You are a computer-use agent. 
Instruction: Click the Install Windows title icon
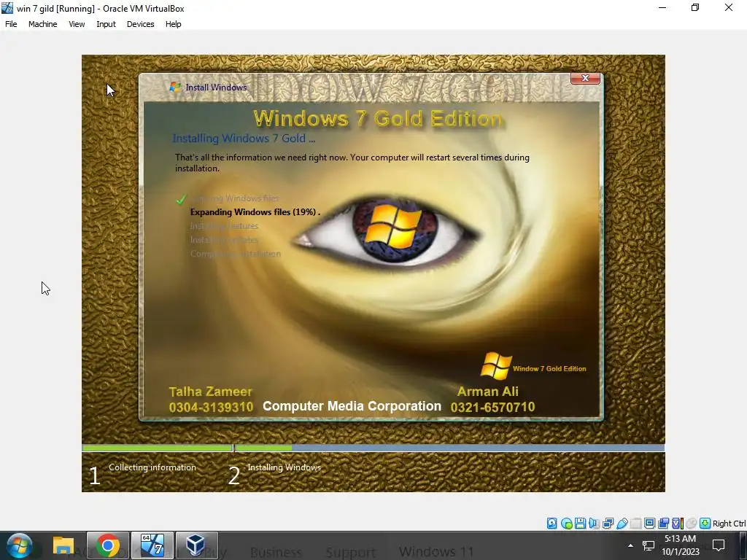point(175,87)
